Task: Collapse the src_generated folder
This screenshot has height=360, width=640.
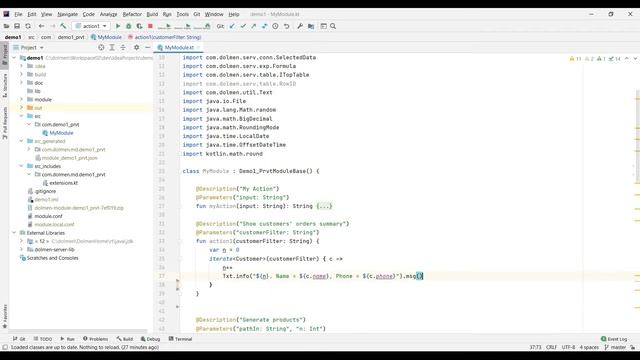Action: point(22,141)
